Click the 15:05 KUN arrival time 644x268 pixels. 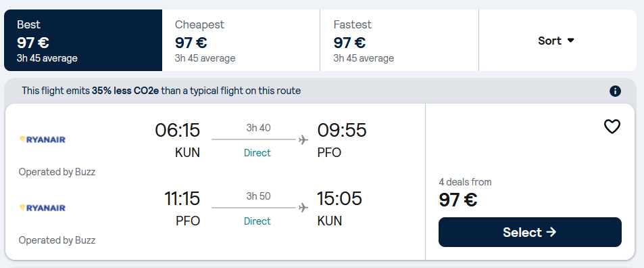(x=339, y=198)
